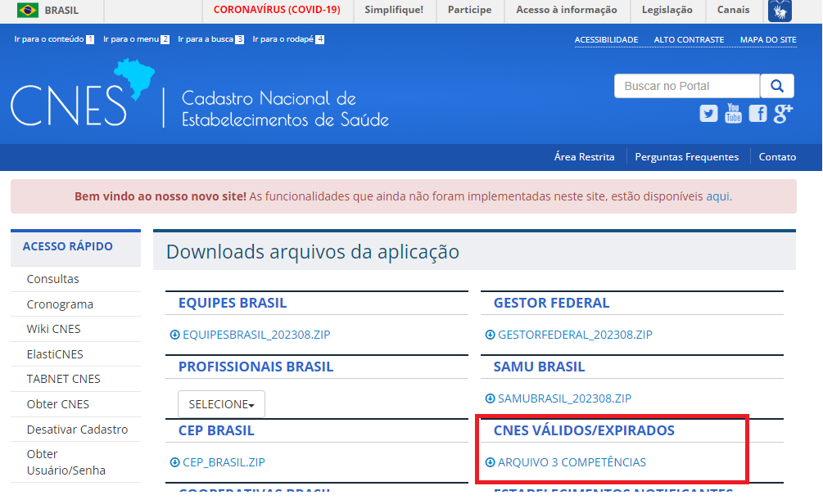Click inside the Buscar no Portal field
This screenshot has width=823, height=504.
[x=686, y=85]
